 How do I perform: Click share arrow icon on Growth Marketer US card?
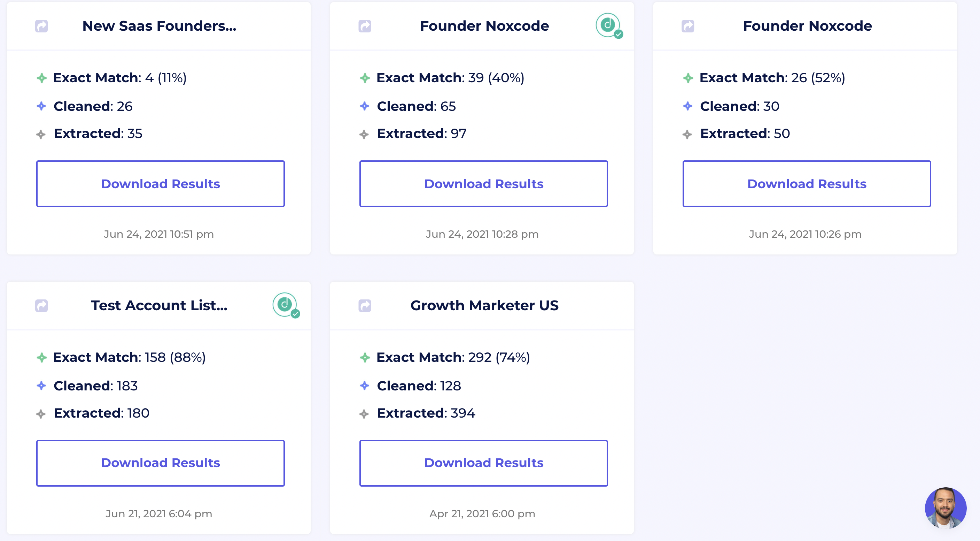[365, 306]
